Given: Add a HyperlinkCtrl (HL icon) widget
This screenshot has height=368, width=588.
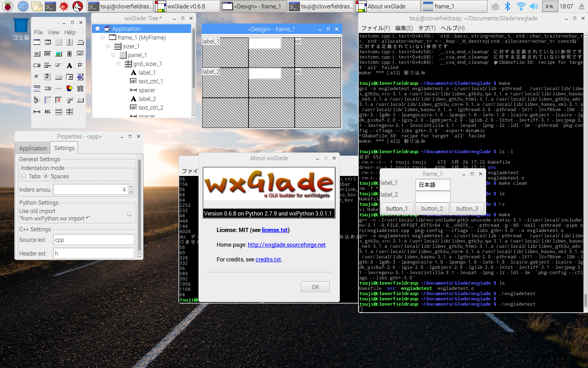Looking at the screenshot, I should (x=48, y=112).
